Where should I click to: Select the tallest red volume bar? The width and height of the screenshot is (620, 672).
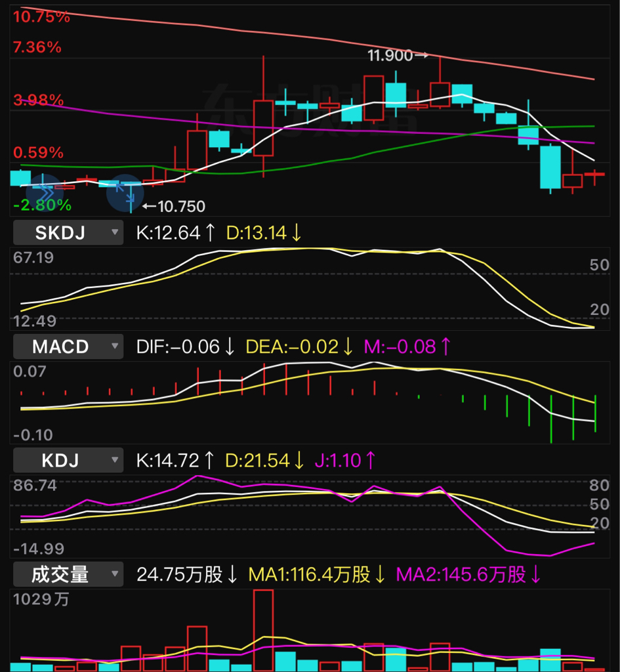coord(264,631)
